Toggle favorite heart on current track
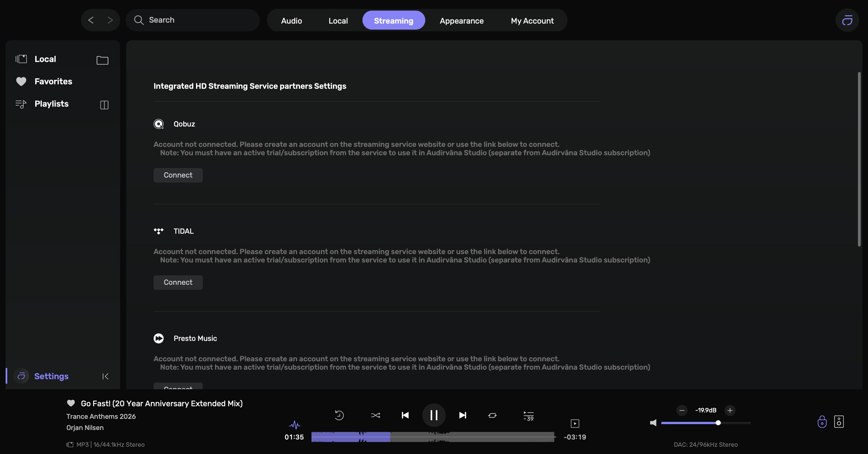 pos(71,403)
